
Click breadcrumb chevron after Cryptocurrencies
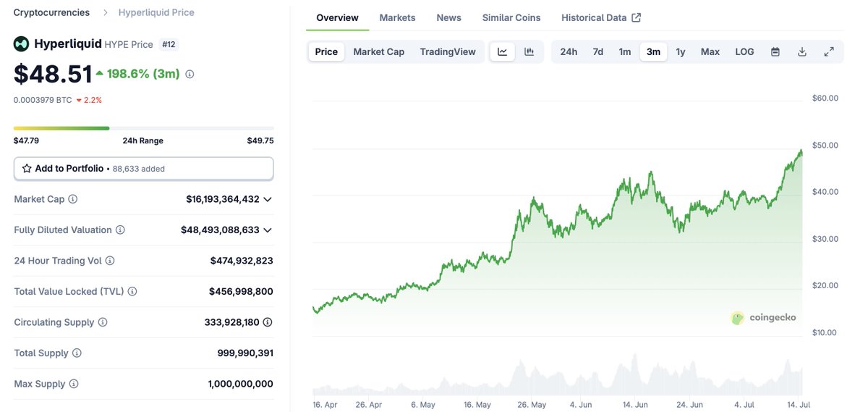click(105, 12)
